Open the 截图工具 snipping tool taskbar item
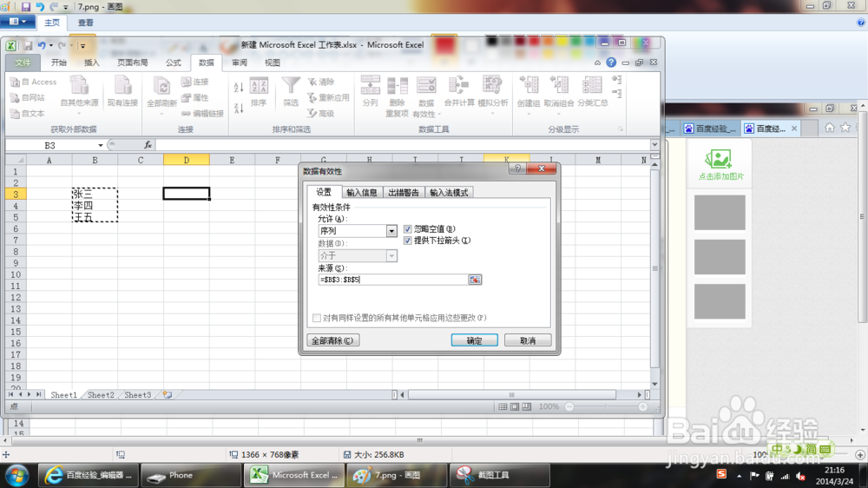This screenshot has height=488, width=868. tap(500, 475)
